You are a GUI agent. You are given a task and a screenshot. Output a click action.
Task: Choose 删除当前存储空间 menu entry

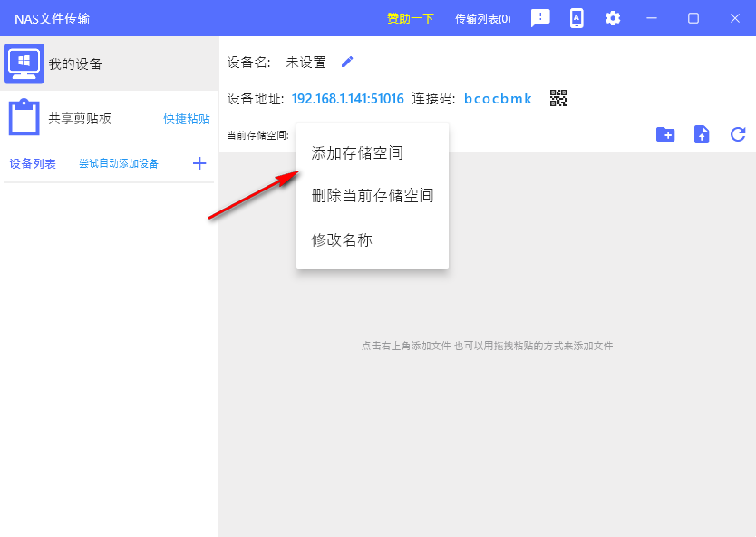click(372, 196)
